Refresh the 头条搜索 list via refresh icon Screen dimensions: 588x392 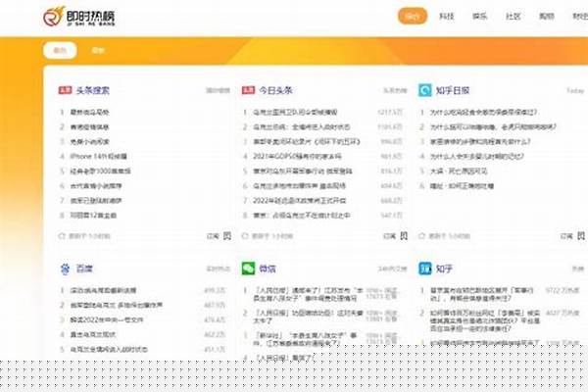point(62,236)
